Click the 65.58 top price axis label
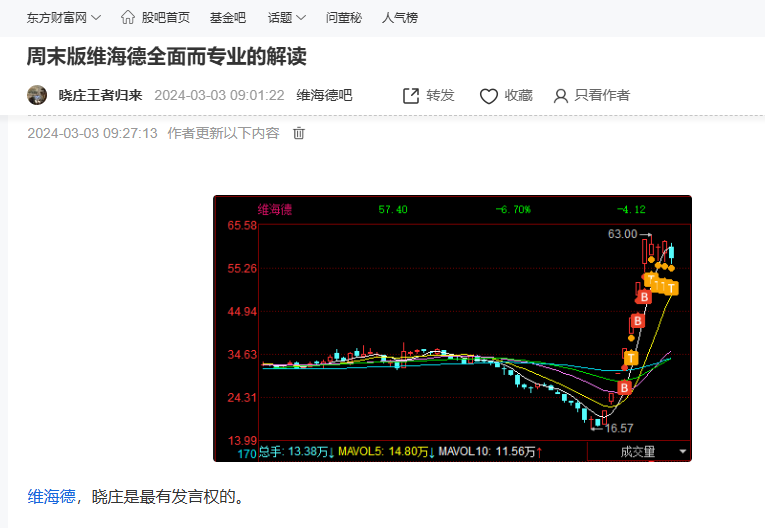This screenshot has width=765, height=528. (242, 225)
